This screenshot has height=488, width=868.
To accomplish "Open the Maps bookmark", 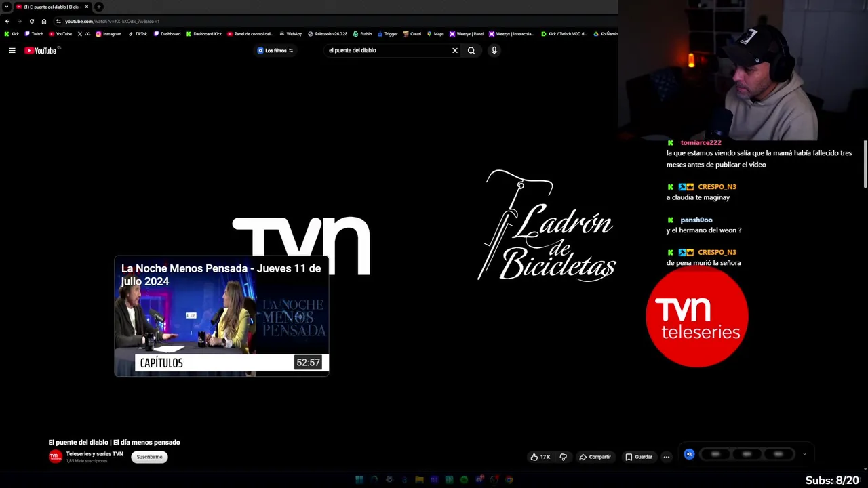I will [435, 33].
